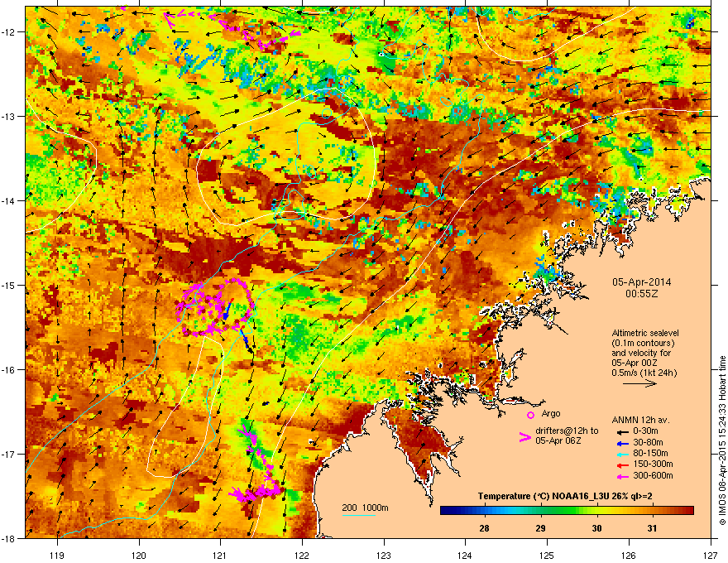Viewport: 728px width, 563px height.
Task: Click the date label 05-Apr-2014
Action: tap(641, 282)
